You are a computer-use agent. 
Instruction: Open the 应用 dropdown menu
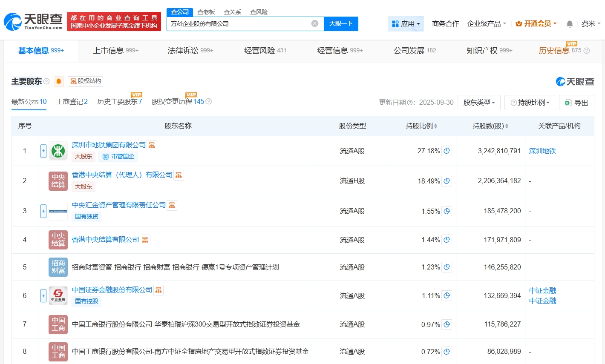pos(406,24)
